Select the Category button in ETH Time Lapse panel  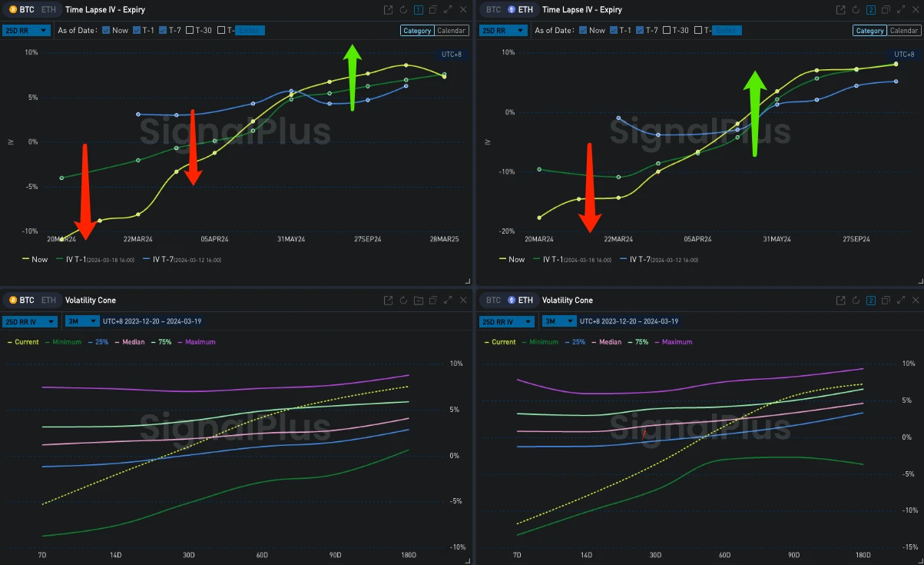tap(869, 31)
